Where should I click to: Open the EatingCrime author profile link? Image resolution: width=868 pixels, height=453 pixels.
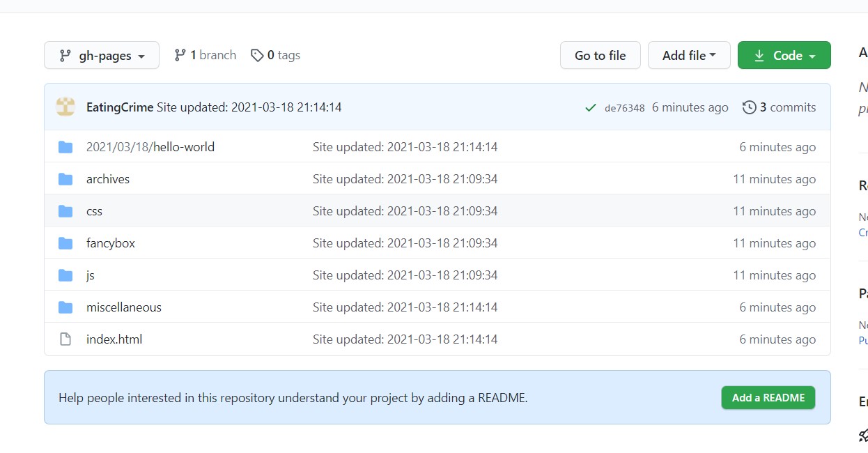click(x=119, y=107)
